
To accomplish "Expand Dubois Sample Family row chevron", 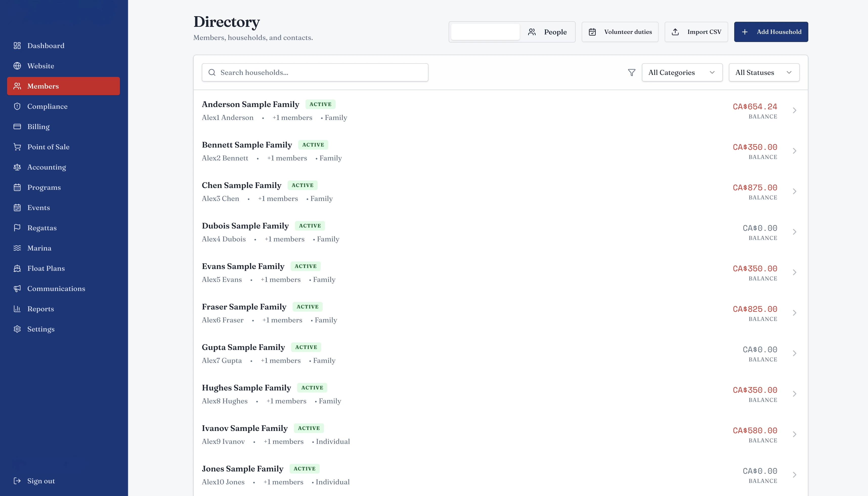I will (x=794, y=232).
